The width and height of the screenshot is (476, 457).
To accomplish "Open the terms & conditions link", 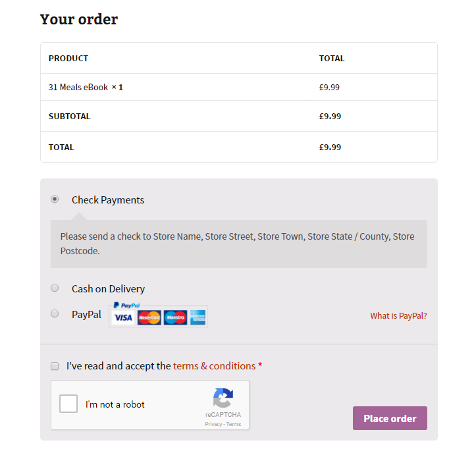I will click(215, 366).
